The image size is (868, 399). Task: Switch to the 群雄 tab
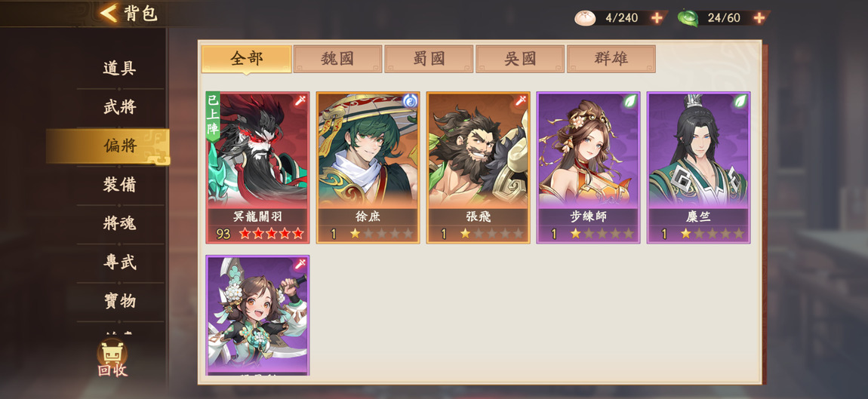[x=611, y=59]
